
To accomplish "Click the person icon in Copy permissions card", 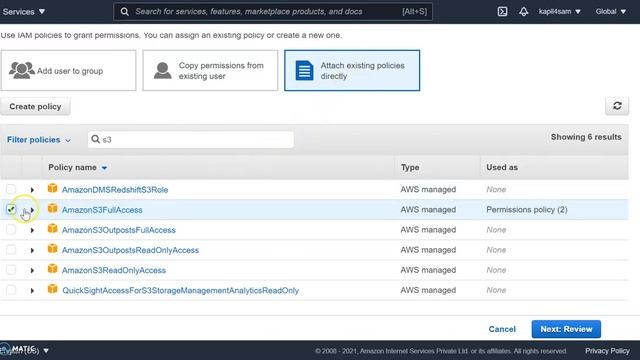I will (x=162, y=70).
